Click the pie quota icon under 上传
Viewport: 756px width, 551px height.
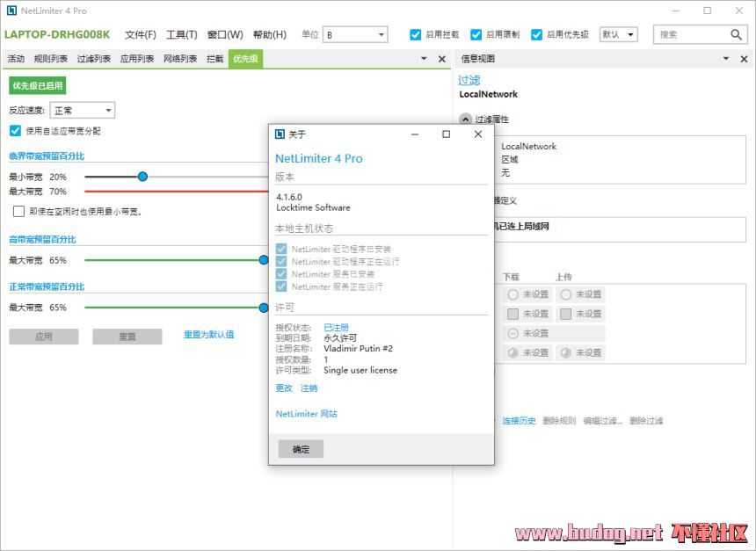pyautogui.click(x=565, y=353)
